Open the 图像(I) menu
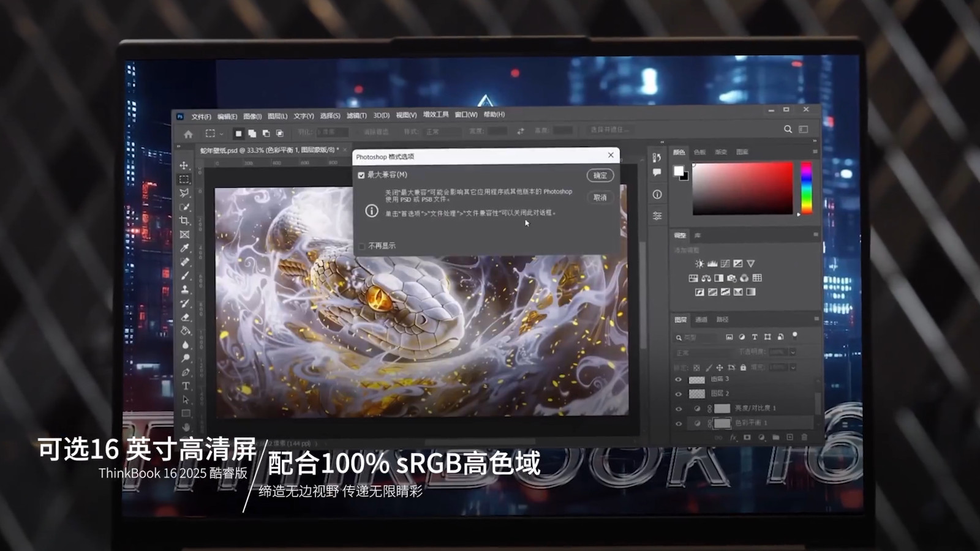980x551 pixels. 252,116
